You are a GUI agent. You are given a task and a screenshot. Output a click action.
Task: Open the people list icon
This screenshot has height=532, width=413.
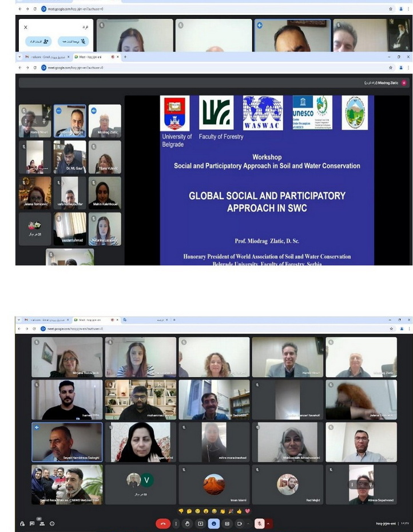pyautogui.click(x=42, y=523)
